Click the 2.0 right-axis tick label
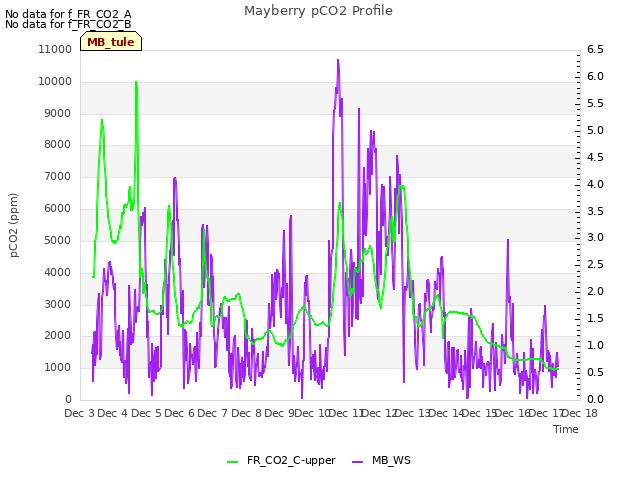 595,291
